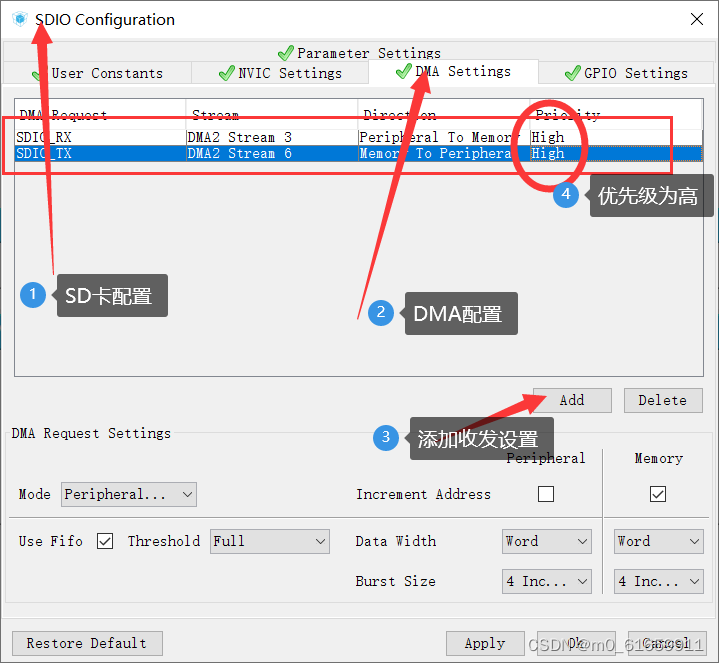The height and width of the screenshot is (663, 719).
Task: Select the DMA Settings tab
Action: click(x=453, y=72)
